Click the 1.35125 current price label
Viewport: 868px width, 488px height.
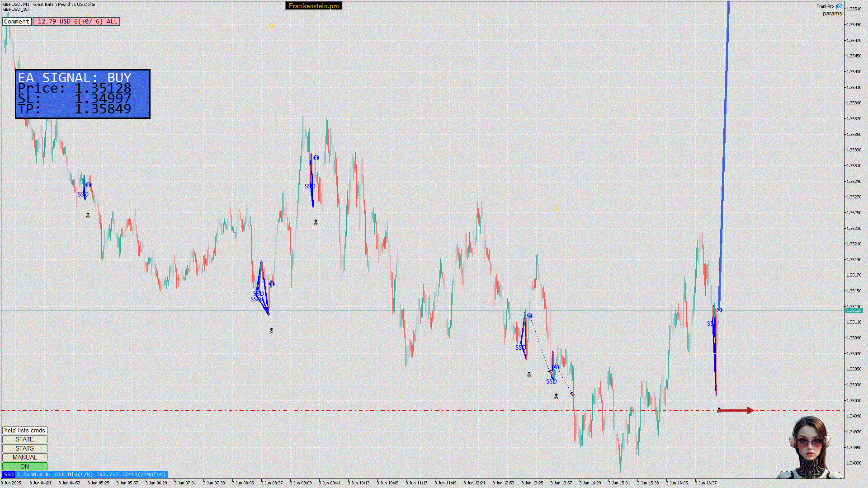(854, 310)
